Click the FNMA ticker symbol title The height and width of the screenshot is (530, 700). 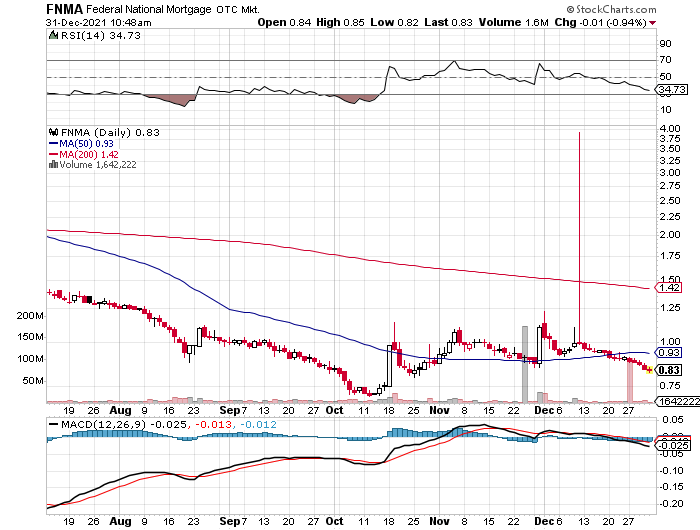(x=64, y=9)
